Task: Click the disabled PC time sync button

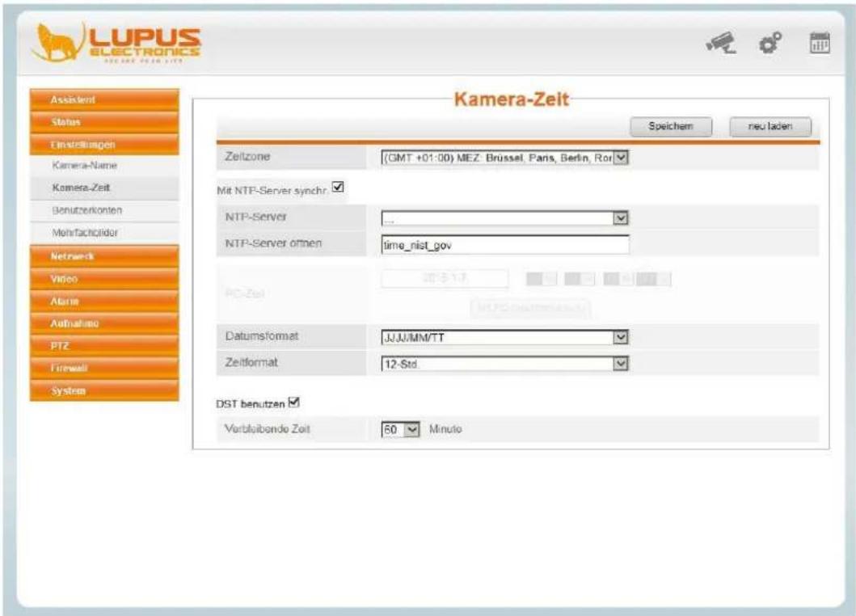Action: [x=530, y=308]
